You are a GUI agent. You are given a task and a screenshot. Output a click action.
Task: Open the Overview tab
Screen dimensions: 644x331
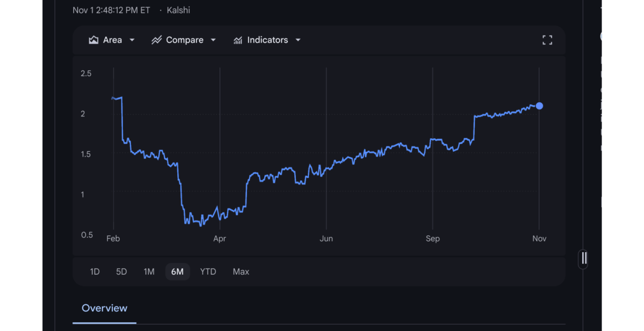coord(104,308)
